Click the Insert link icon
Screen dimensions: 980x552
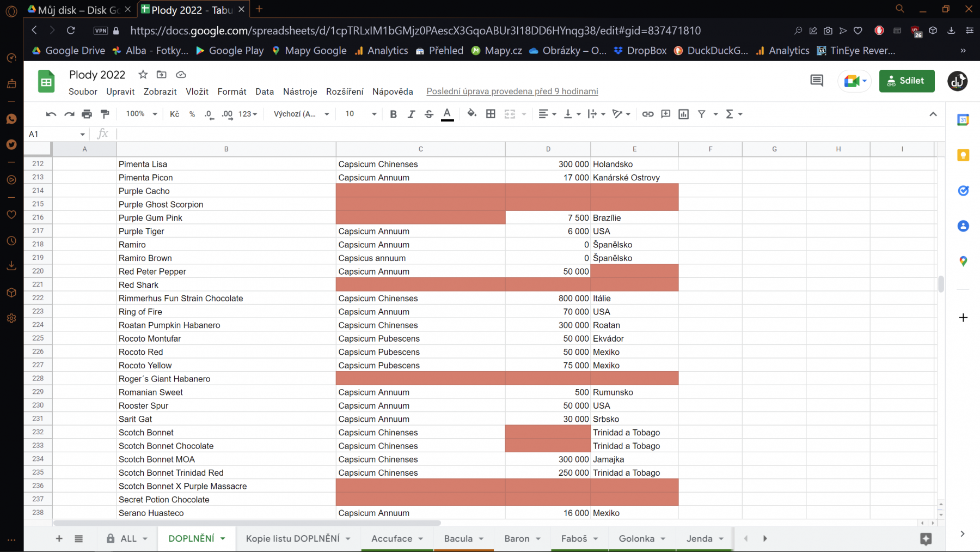(x=647, y=114)
